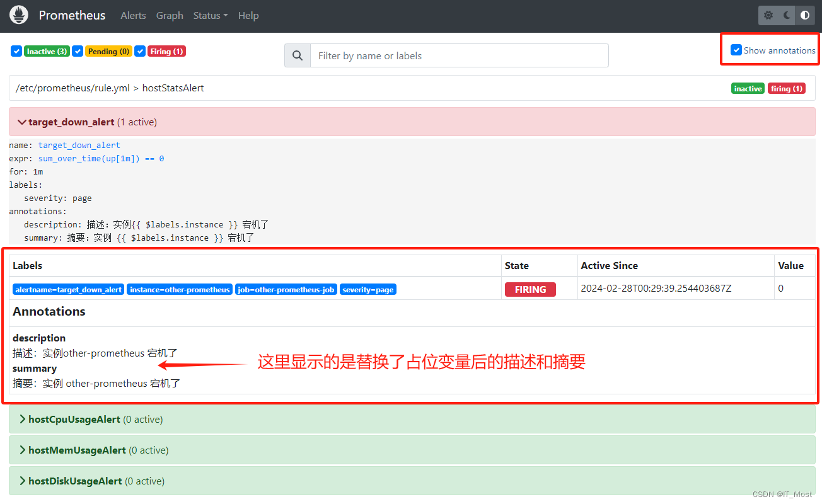This screenshot has height=504, width=822.
Task: Uncheck the Inactive (3) filter checkbox
Action: click(16, 51)
